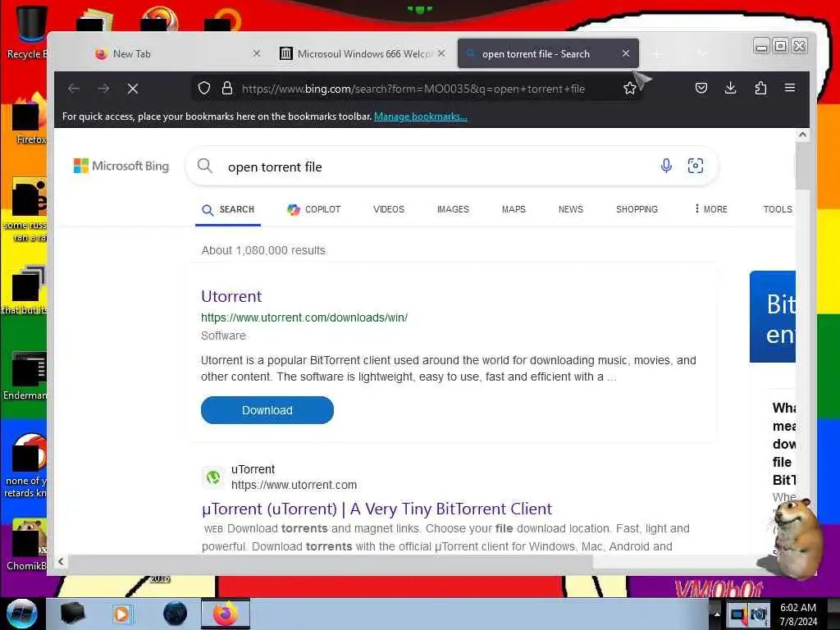Click the uTorrent green favicon in results
Image resolution: width=840 pixels, height=630 pixels.
coord(213,477)
